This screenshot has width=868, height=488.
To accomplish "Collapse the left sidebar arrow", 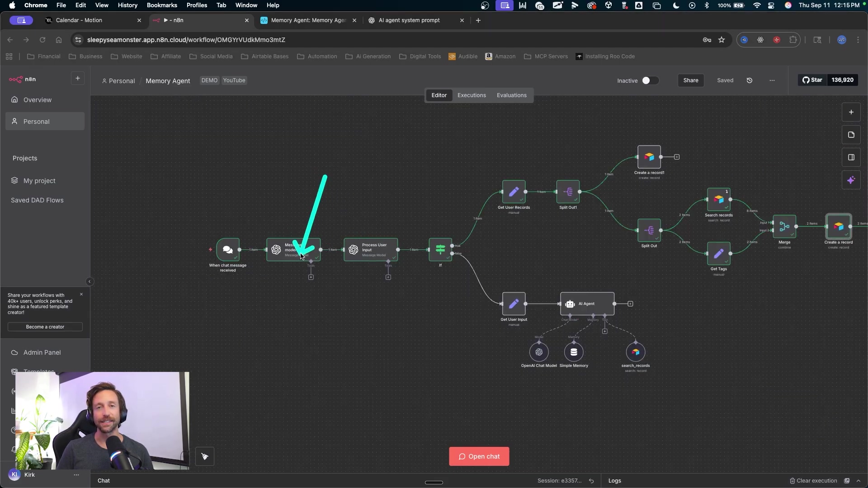I will (90, 282).
